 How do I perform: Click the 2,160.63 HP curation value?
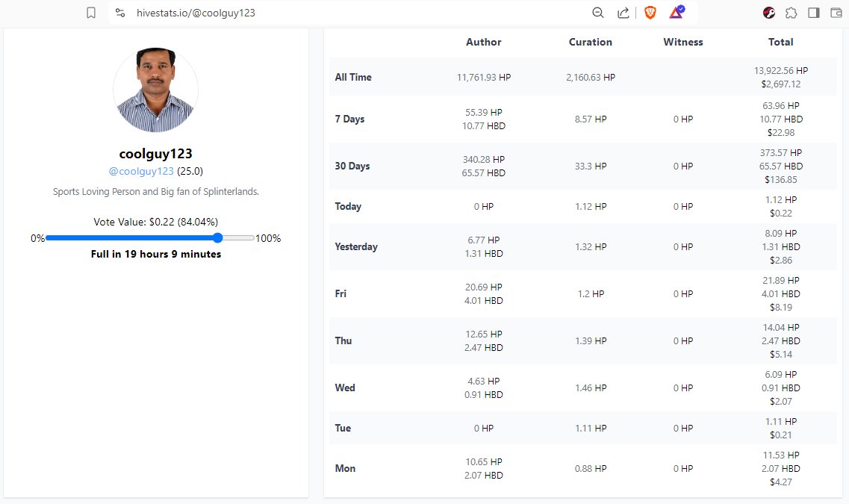pos(590,78)
